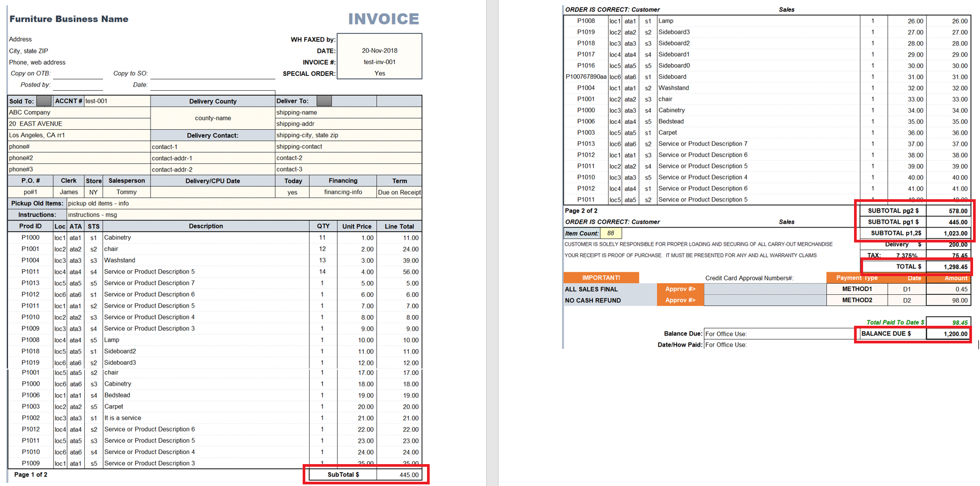Click the QTY value 11 for Cabinetry
Image resolution: width=980 pixels, height=486 pixels.
coord(322,238)
